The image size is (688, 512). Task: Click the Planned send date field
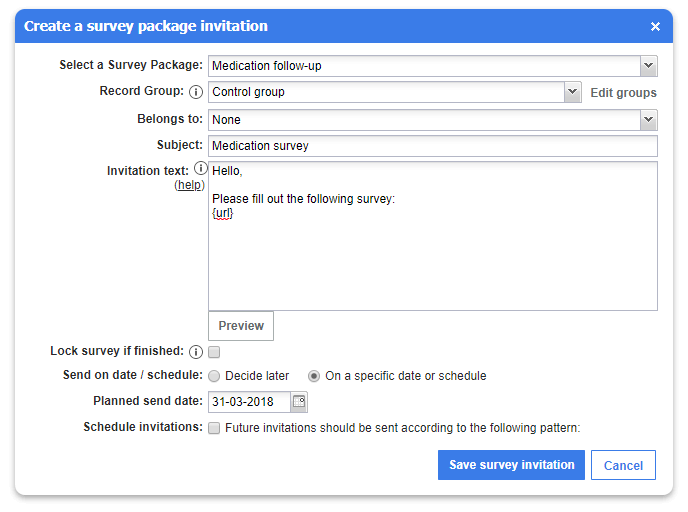tap(249, 402)
